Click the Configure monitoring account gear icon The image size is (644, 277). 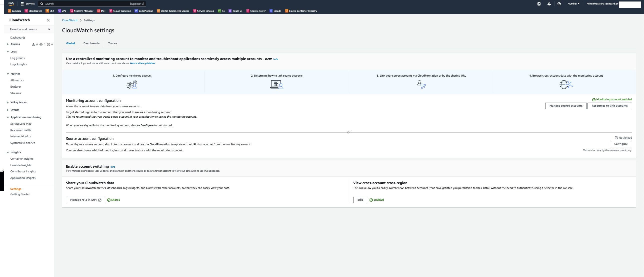[132, 85]
